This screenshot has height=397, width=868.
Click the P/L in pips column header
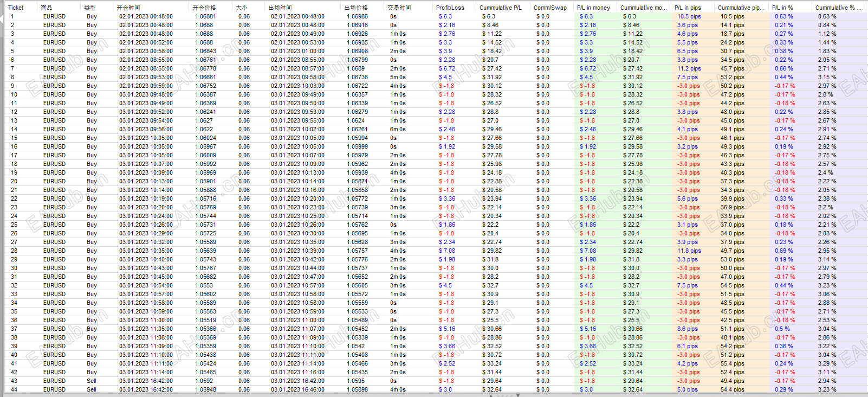coord(688,8)
